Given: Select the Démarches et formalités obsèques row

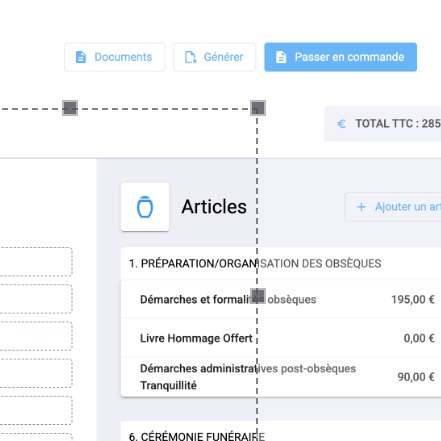Looking at the screenshot, I should [x=281, y=299].
